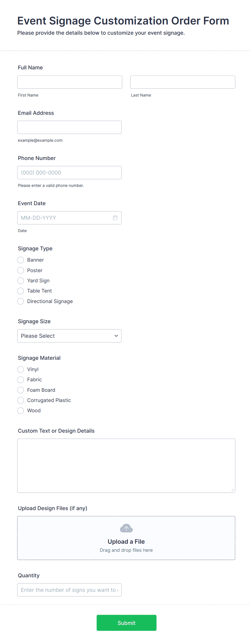This screenshot has height=644, width=250.
Task: Choose Wood as the material
Action: point(21,411)
